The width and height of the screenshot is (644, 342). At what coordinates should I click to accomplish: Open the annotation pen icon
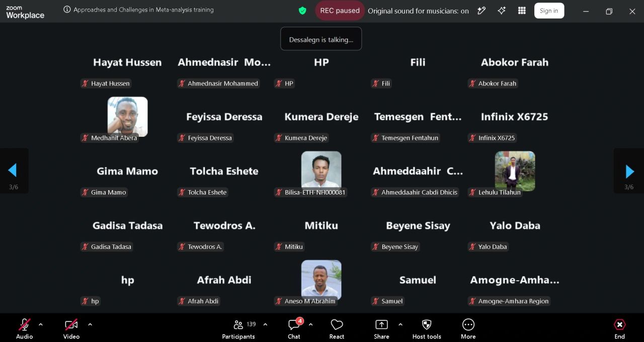click(x=481, y=11)
